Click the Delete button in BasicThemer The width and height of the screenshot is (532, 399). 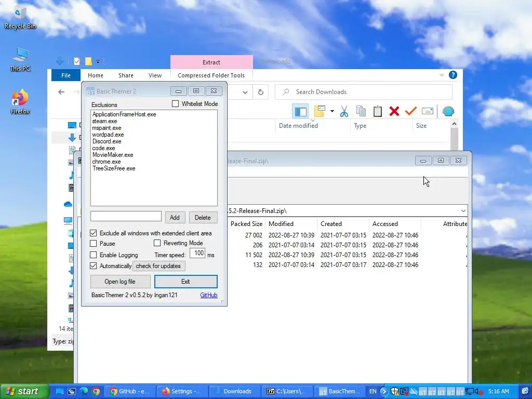(203, 218)
